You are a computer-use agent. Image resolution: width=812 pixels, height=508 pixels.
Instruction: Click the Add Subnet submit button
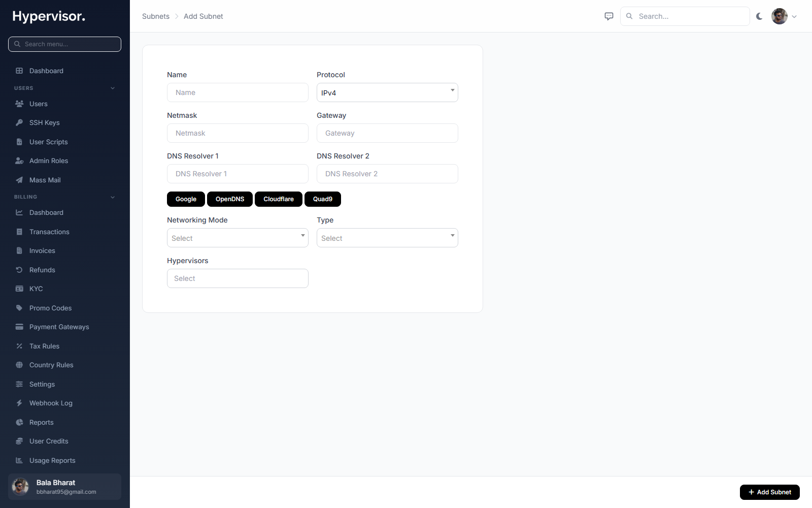point(769,492)
